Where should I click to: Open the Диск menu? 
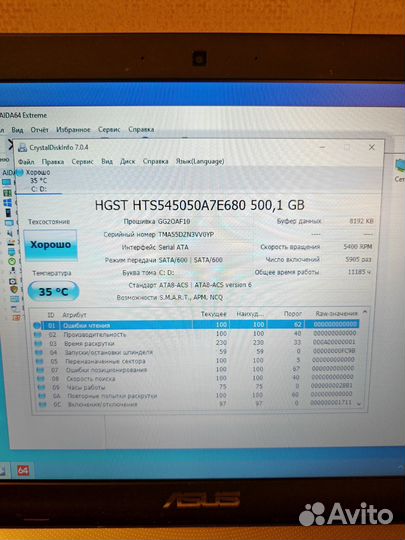(127, 161)
